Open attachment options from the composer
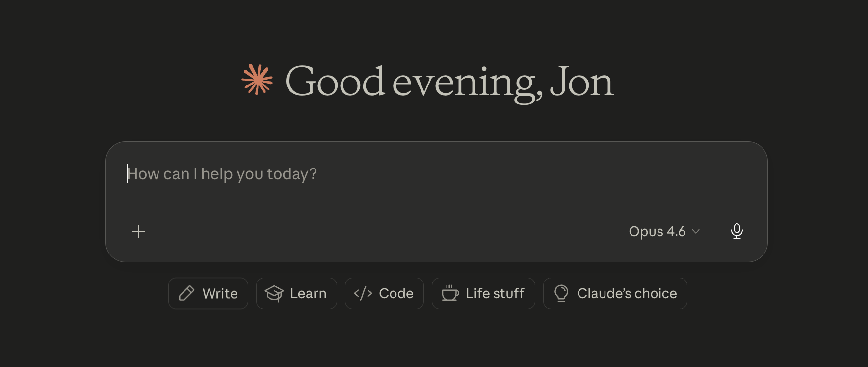Viewport: 868px width, 367px height. (x=138, y=231)
